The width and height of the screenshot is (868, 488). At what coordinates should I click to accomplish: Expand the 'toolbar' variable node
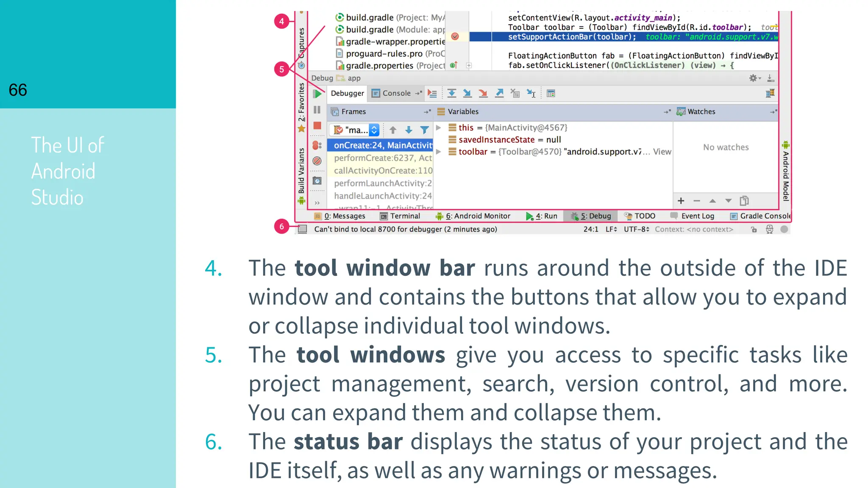coord(439,152)
